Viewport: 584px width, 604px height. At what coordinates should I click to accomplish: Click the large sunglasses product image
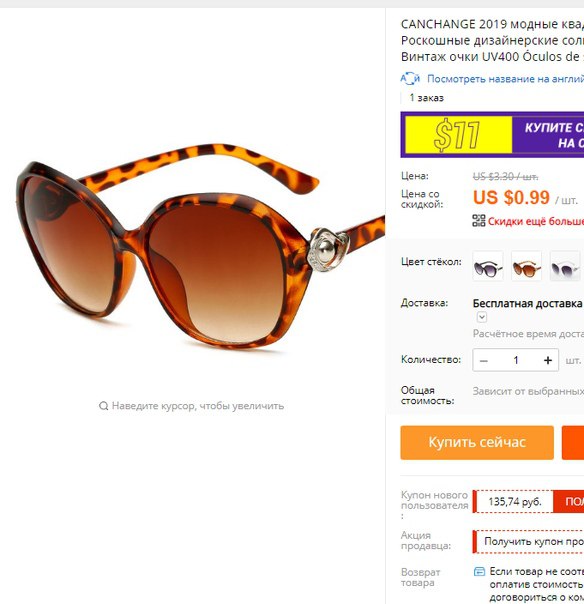tap(193, 247)
